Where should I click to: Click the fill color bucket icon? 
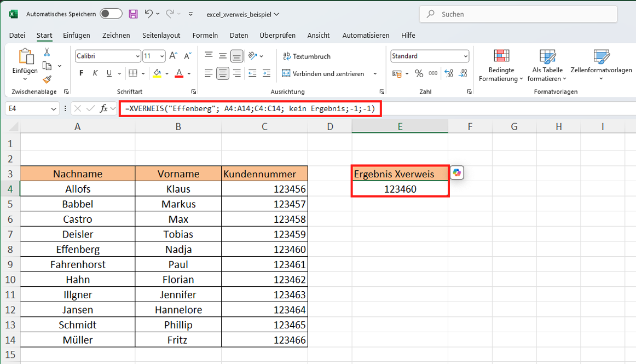[157, 73]
